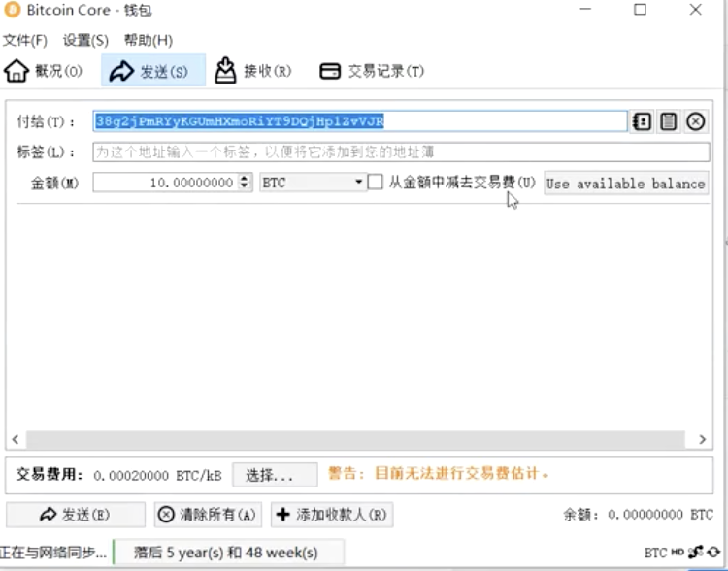Open the 交易记录(T) transactions tab
This screenshot has height=571, width=728.
tap(372, 71)
